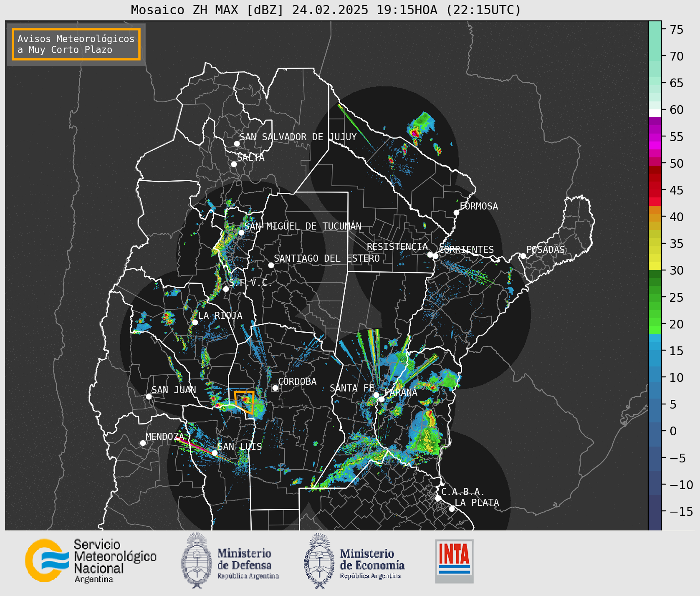Click the San Luis city dot

215,453
